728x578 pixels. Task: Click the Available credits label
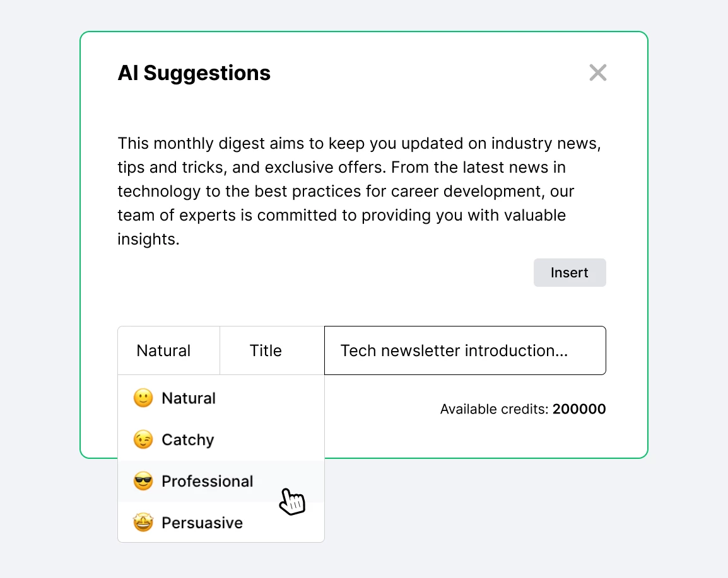[x=495, y=410]
